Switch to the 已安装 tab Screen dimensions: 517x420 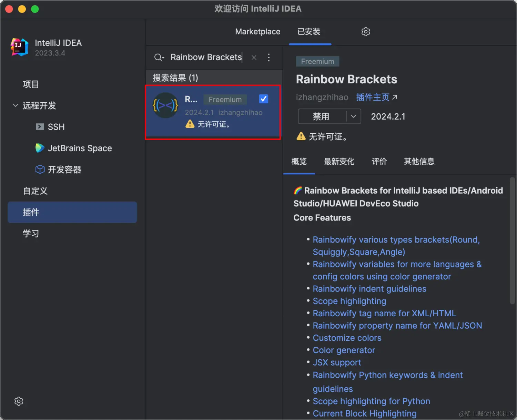pyautogui.click(x=309, y=32)
